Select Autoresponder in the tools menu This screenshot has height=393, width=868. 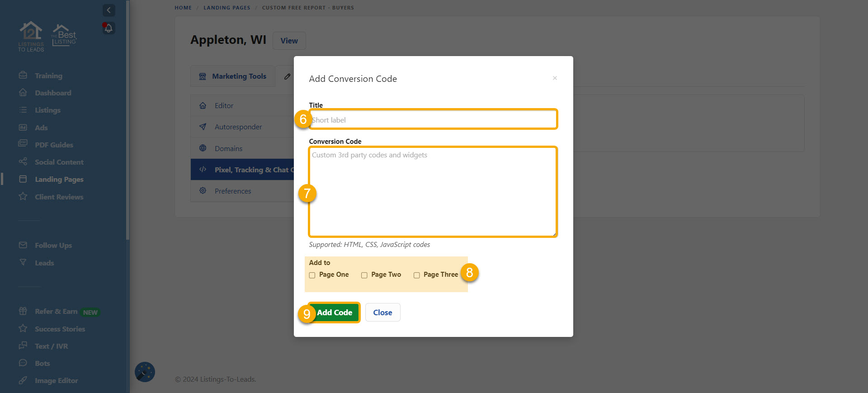click(238, 127)
